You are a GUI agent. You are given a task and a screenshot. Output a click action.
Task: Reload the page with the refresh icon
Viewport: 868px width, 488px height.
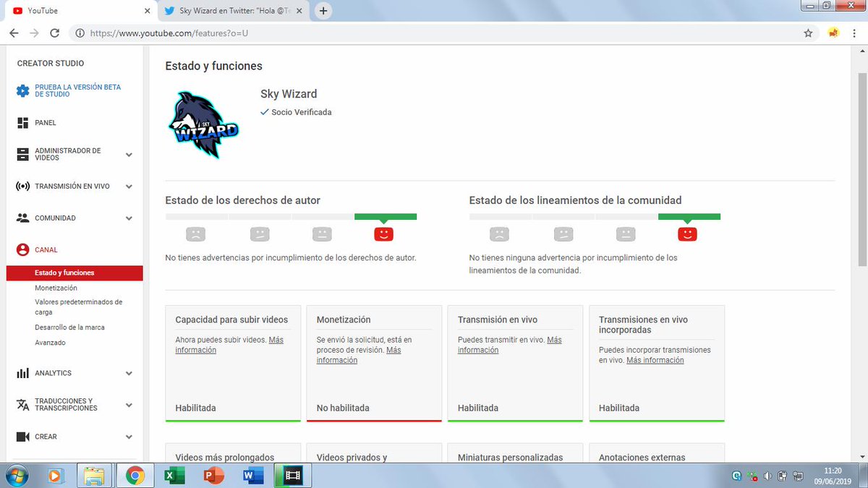pyautogui.click(x=54, y=33)
